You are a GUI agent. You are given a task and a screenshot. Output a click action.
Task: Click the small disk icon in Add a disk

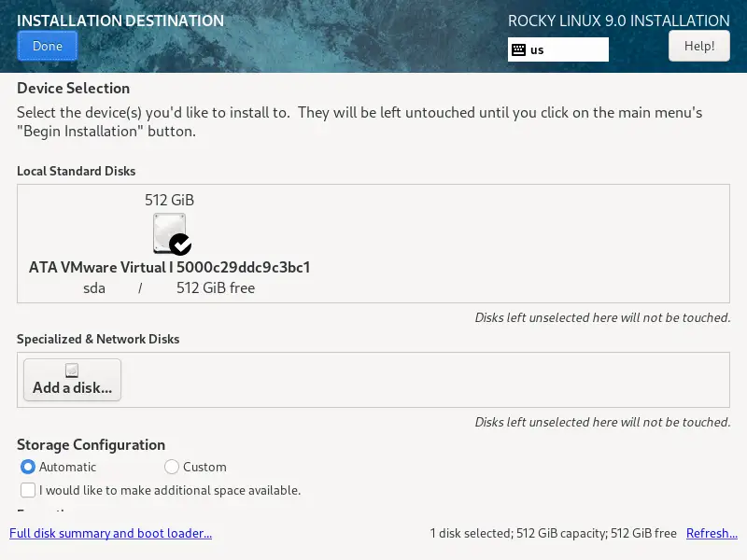pyautogui.click(x=72, y=371)
